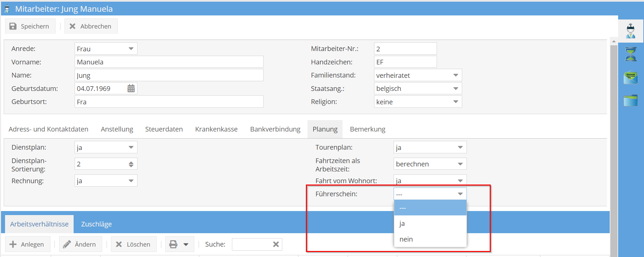Expand the print options arrow
Screen dimensions: 644x257
click(186, 245)
